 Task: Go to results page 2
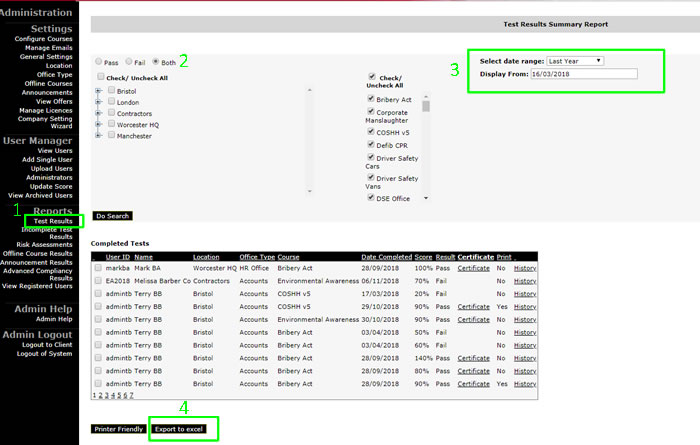click(99, 395)
